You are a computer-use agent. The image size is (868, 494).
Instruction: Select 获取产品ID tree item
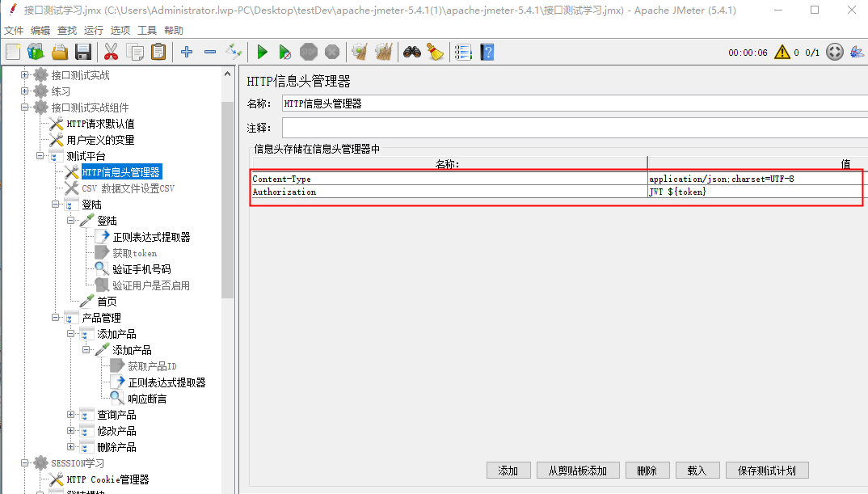point(152,366)
